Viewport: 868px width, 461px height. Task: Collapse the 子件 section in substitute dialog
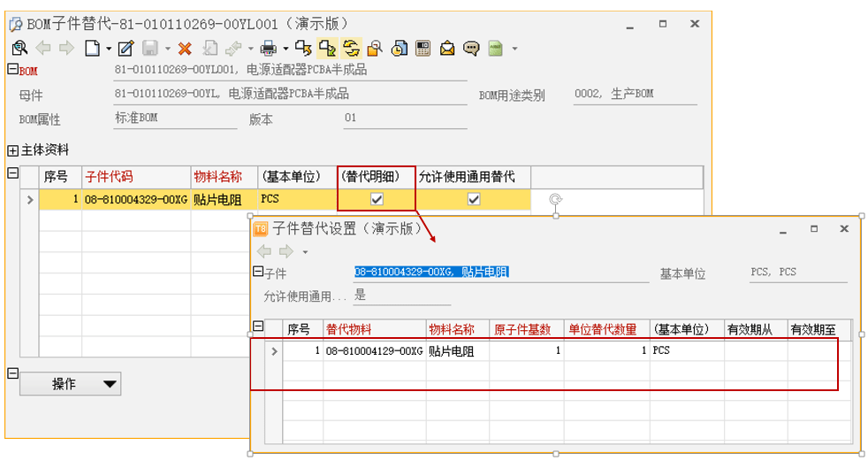coord(258,273)
